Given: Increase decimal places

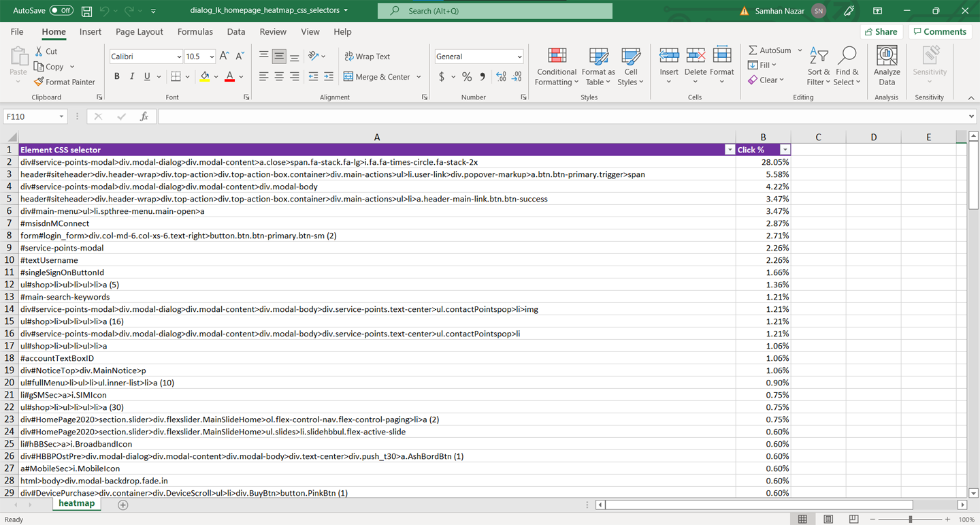Looking at the screenshot, I should [502, 77].
